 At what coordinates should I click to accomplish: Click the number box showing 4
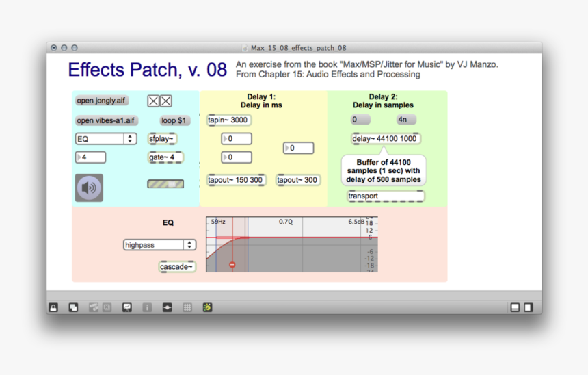90,157
